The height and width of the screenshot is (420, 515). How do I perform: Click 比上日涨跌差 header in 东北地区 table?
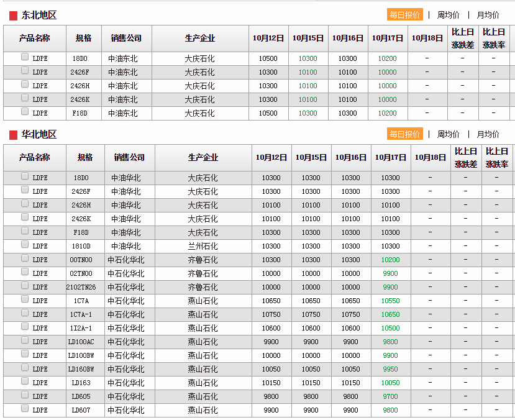point(463,38)
